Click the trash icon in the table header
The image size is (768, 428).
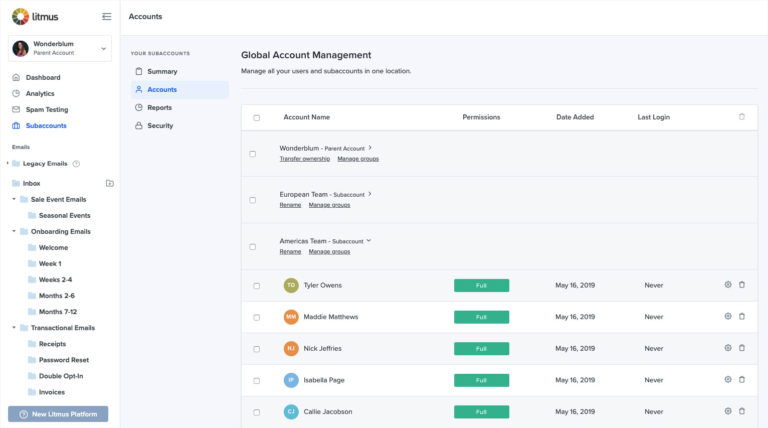742,117
